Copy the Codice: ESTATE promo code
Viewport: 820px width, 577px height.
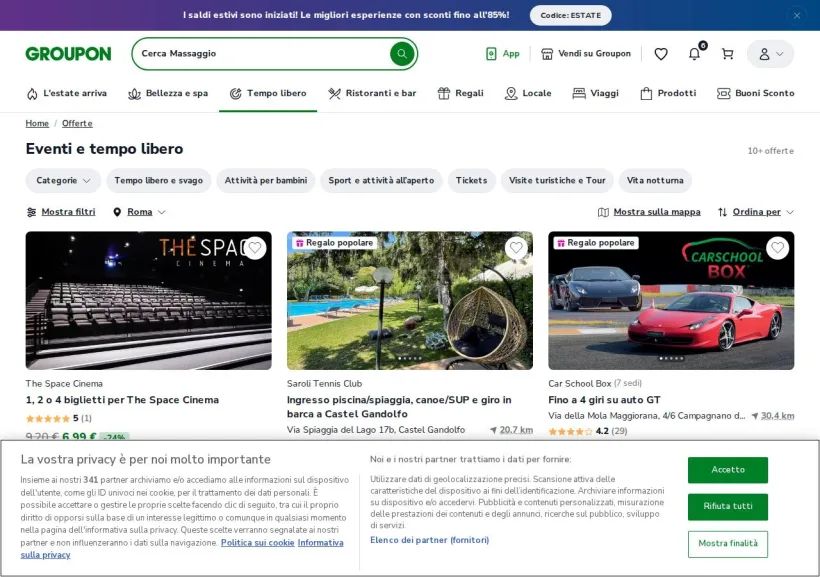[571, 15]
